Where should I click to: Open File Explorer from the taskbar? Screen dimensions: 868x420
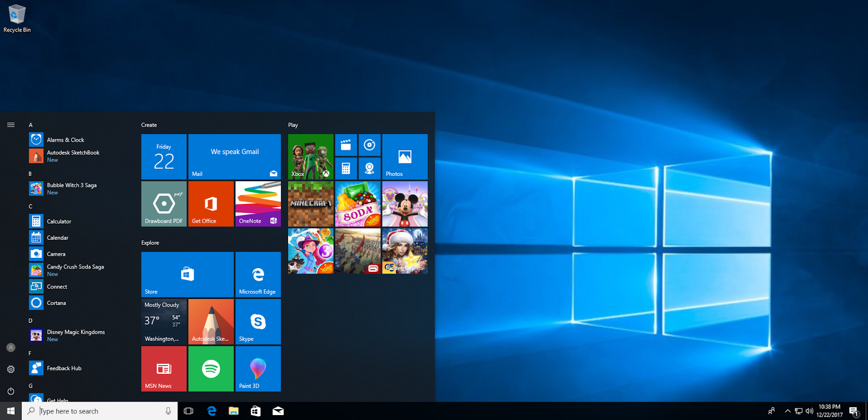[234, 411]
